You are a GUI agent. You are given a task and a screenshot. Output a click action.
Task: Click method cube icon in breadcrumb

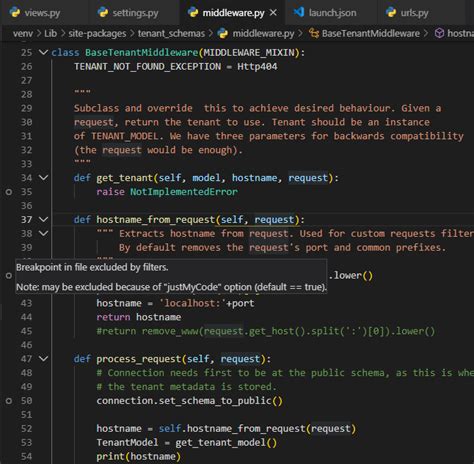(x=439, y=33)
